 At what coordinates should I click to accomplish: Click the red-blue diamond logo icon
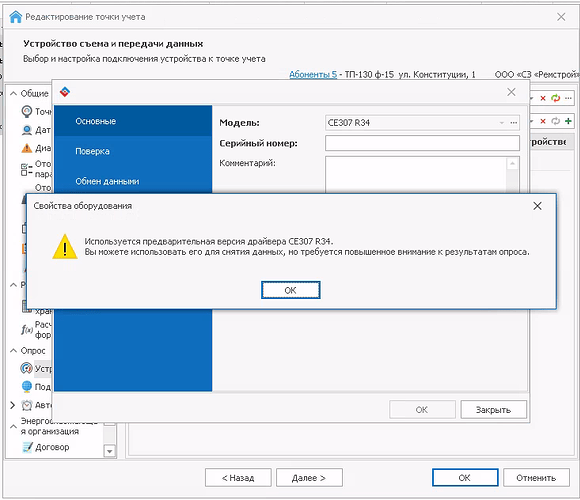pos(65,92)
